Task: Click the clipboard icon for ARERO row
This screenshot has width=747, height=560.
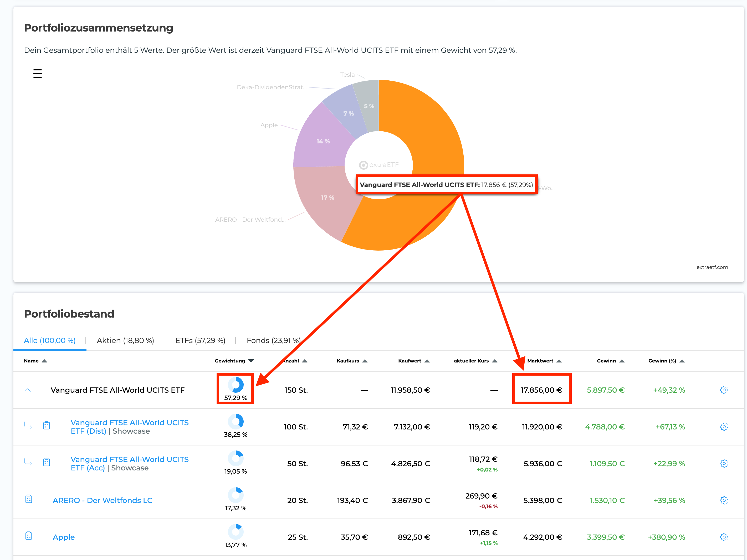Action: 29,499
